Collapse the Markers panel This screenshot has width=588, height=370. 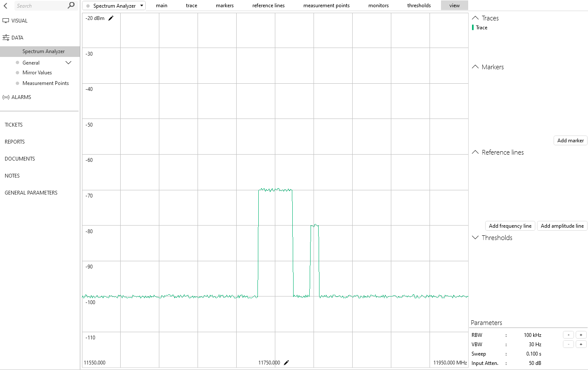point(475,67)
